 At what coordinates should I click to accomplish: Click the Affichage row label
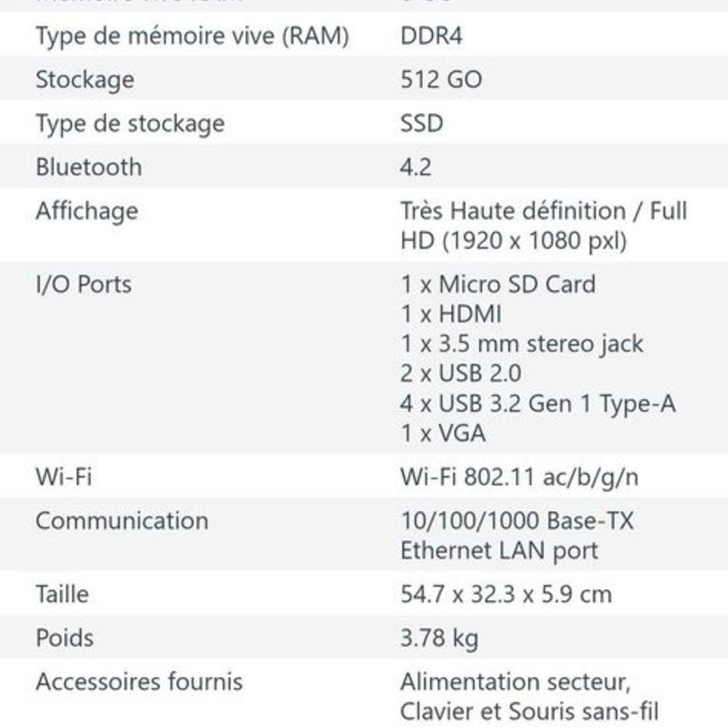click(87, 211)
